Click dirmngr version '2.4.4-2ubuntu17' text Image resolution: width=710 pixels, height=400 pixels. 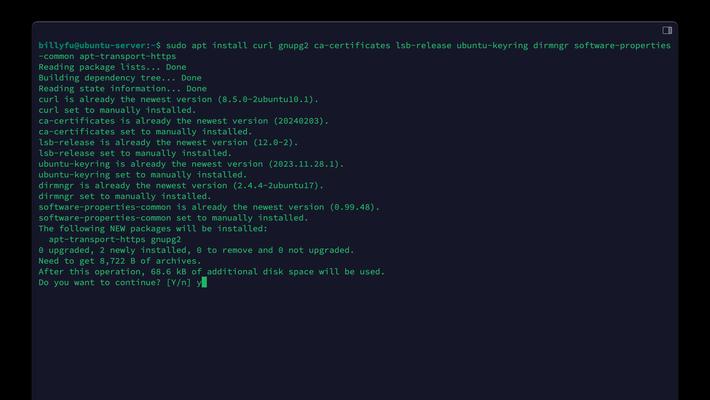276,186
